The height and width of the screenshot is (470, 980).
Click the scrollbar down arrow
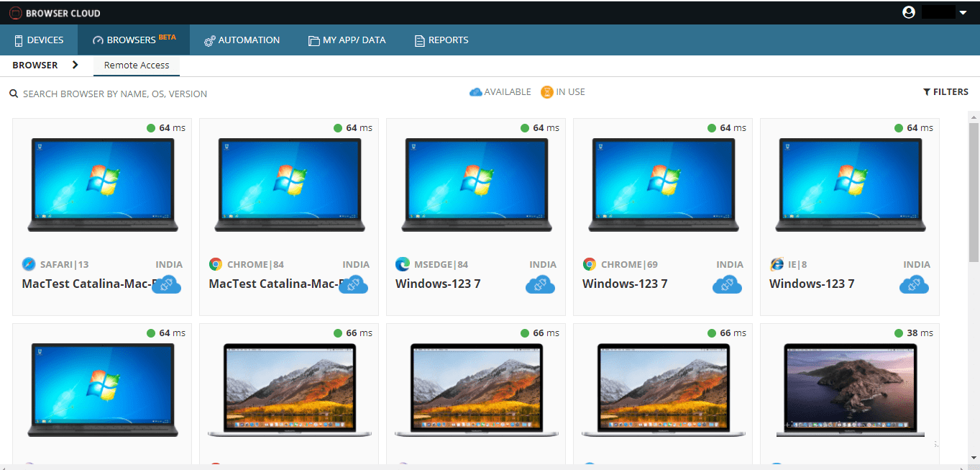click(x=974, y=458)
